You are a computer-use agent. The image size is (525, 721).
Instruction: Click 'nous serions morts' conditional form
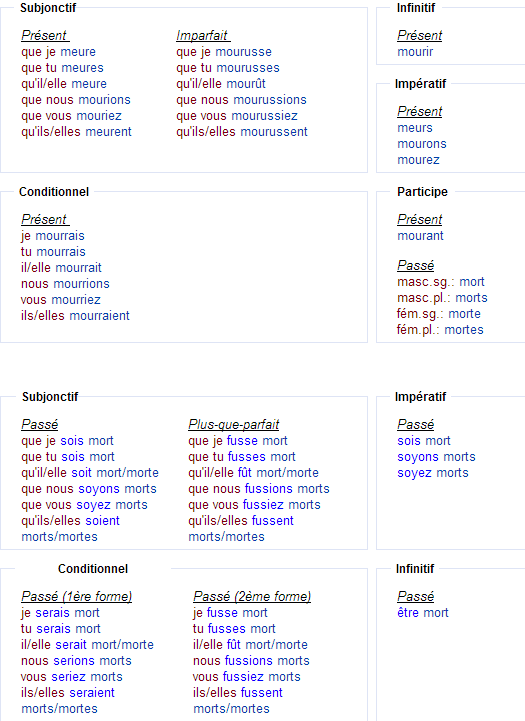pos(76,661)
